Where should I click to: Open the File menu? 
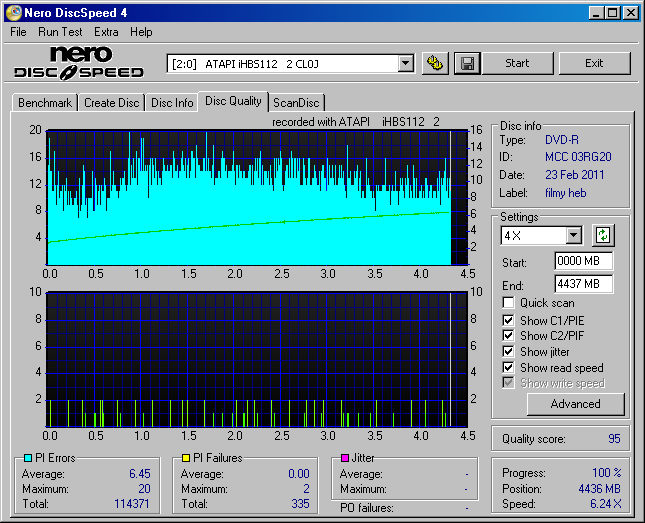(18, 32)
